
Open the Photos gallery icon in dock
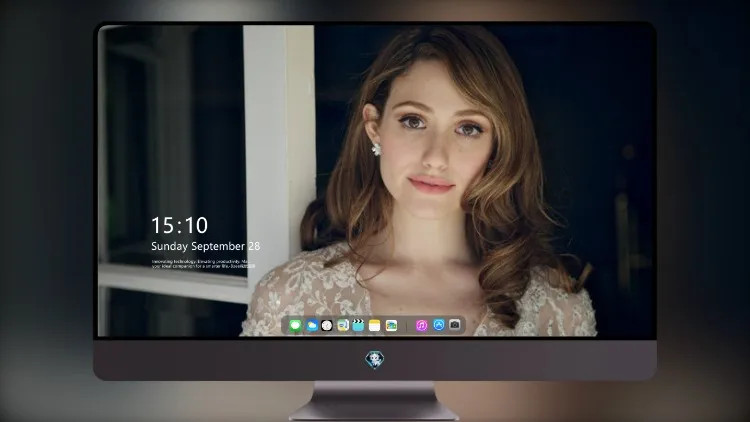coord(391,326)
